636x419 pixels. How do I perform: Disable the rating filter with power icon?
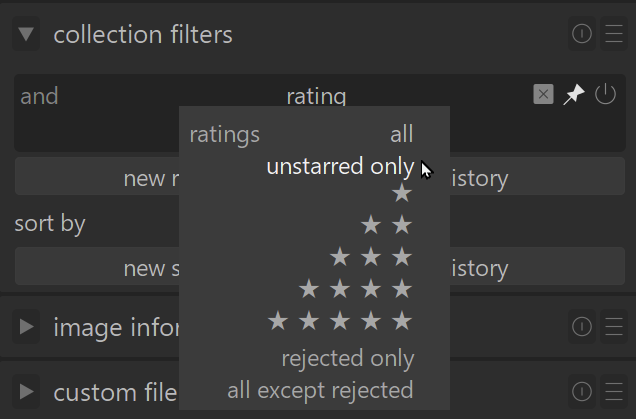[605, 95]
